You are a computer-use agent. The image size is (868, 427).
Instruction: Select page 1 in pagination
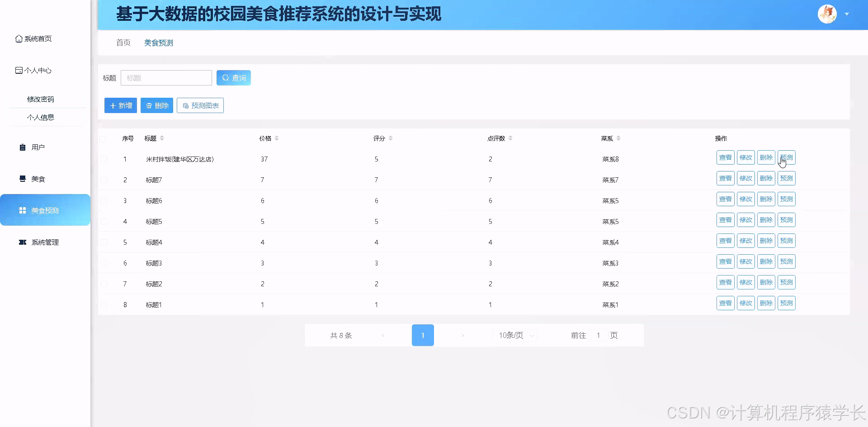(423, 335)
